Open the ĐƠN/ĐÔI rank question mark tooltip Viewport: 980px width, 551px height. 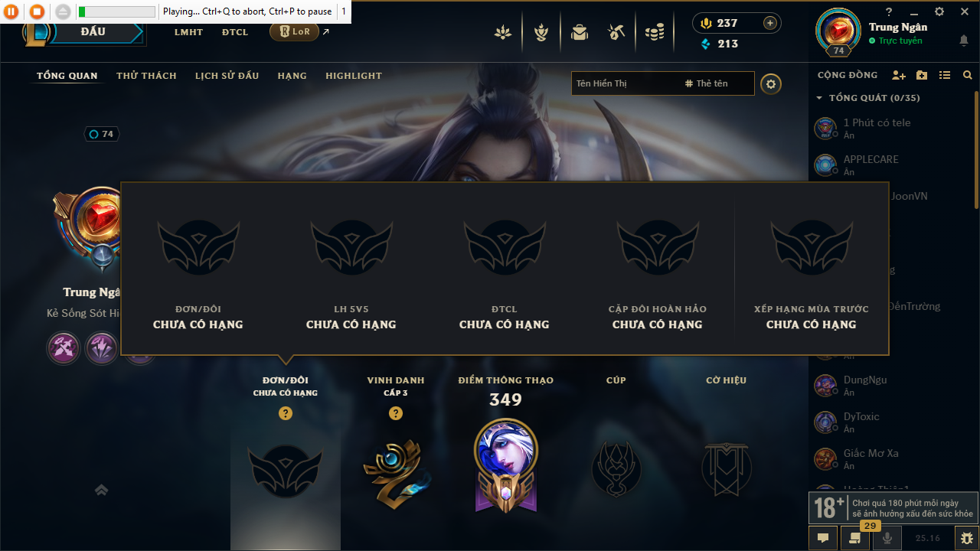click(286, 413)
